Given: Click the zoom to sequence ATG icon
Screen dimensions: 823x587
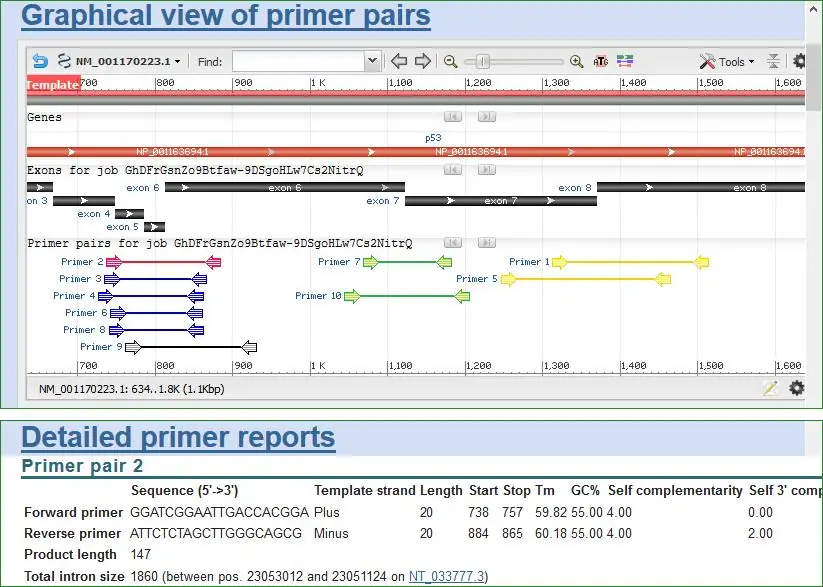Looking at the screenshot, I should click(601, 61).
